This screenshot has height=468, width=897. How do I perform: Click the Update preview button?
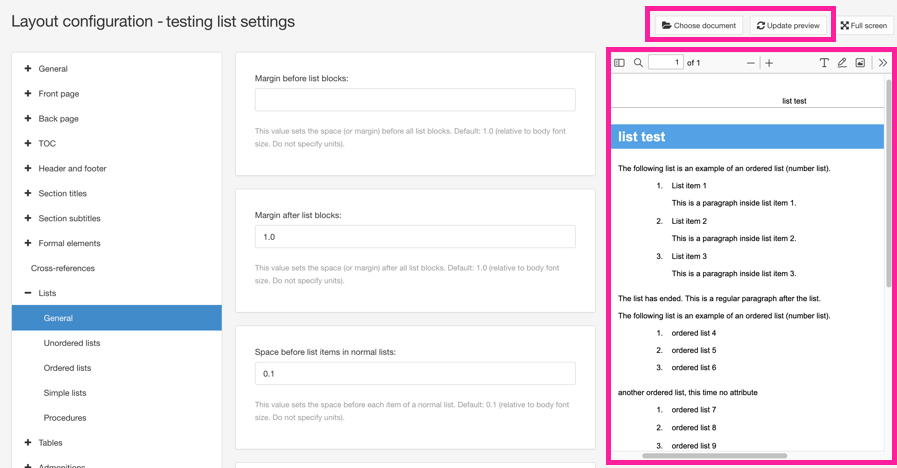788,25
